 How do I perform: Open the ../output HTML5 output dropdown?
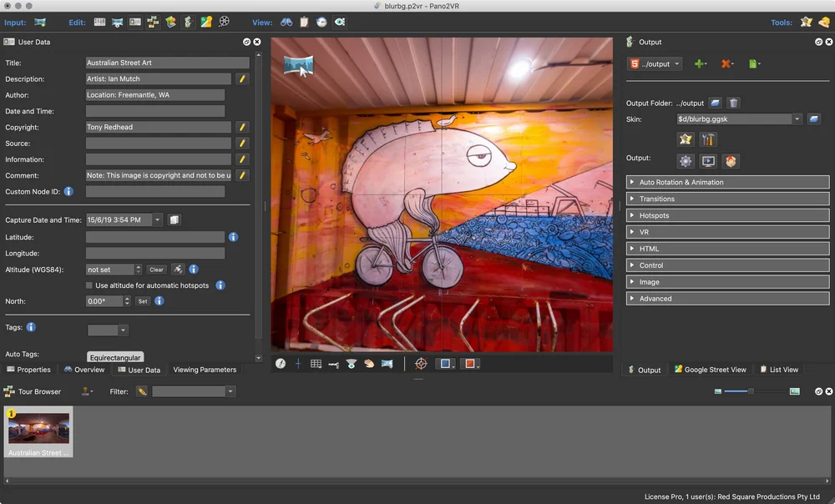(x=655, y=64)
